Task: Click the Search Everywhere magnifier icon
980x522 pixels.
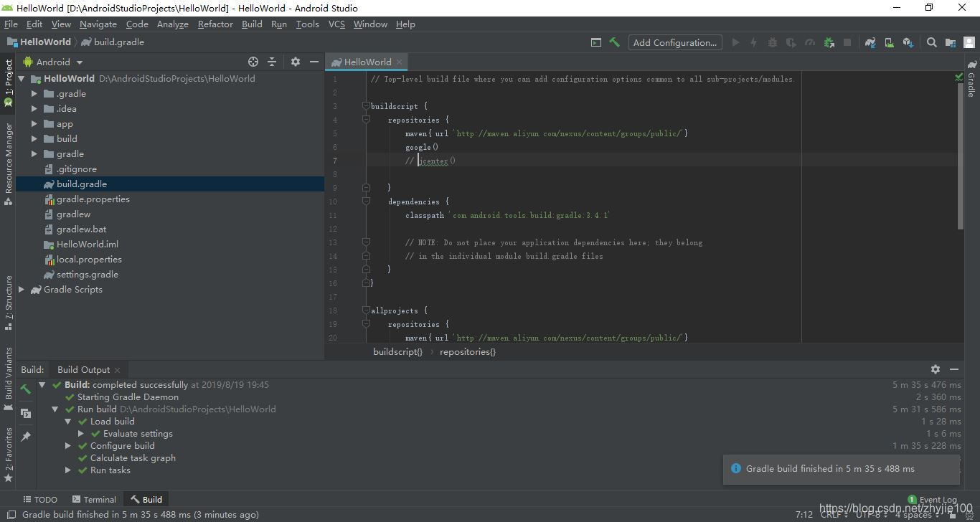Action: pos(932,42)
